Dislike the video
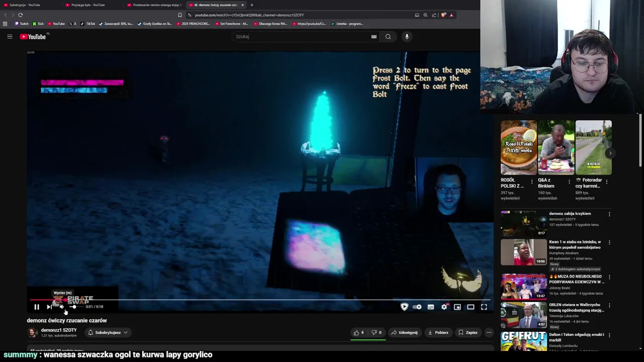This screenshot has height=362, width=644. coord(376,332)
